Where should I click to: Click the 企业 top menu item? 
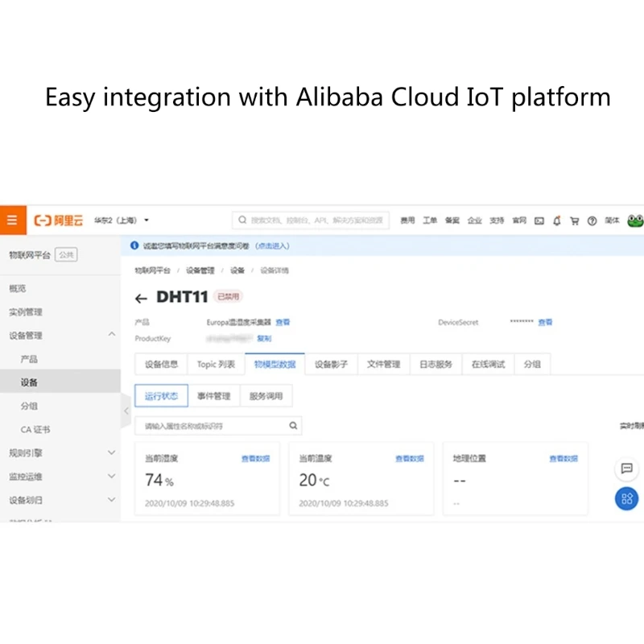[x=475, y=221]
